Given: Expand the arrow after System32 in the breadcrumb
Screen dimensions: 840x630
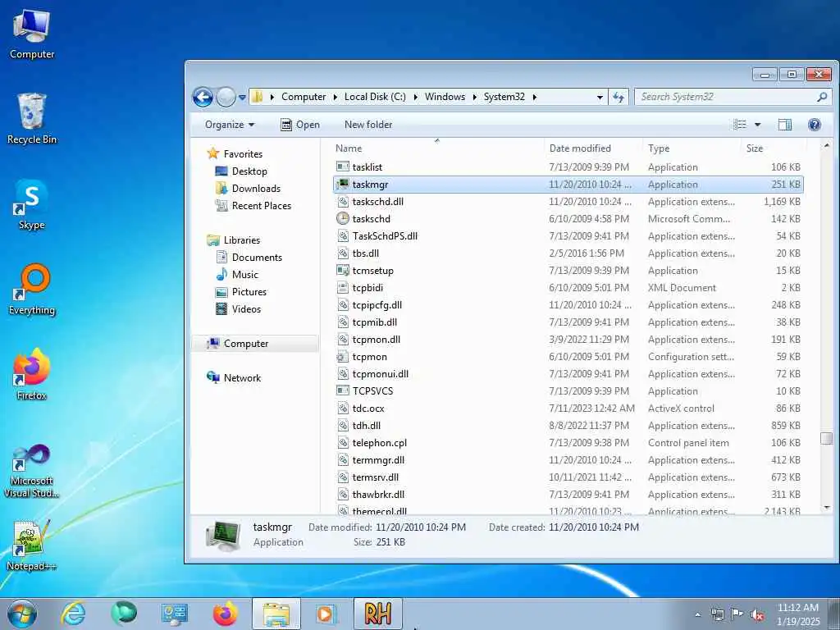Looking at the screenshot, I should point(535,97).
